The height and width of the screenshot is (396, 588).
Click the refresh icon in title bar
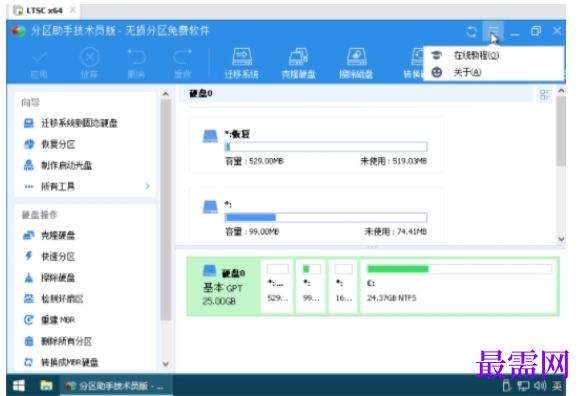[471, 32]
